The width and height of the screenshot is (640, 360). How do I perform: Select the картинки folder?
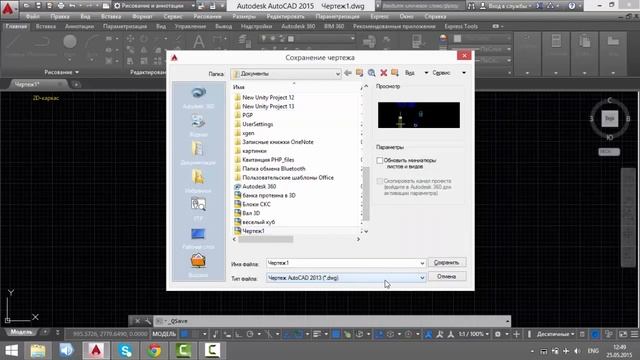[250, 151]
